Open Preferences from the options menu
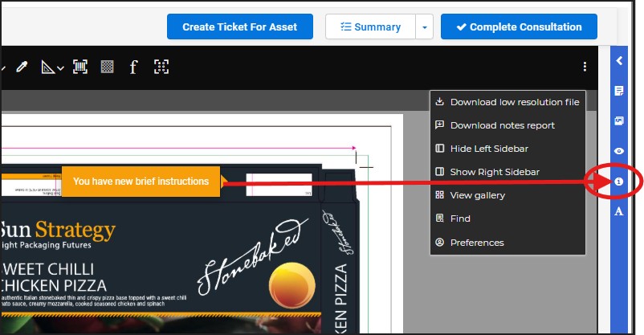 [x=507, y=243]
